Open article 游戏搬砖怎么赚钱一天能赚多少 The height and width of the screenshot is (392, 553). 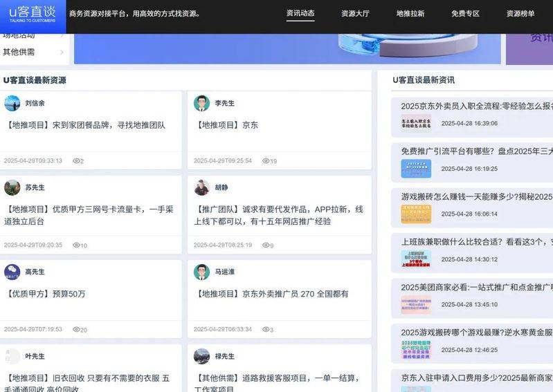[477, 196]
